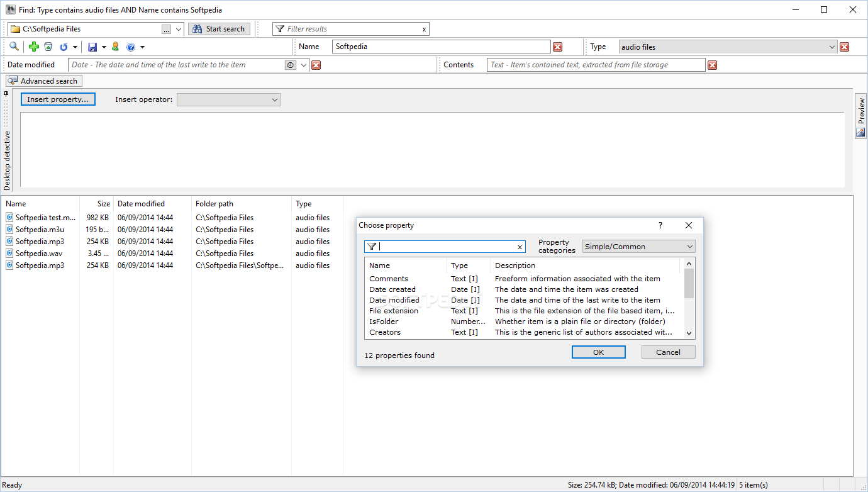Open the clock date picker in Date modified
This screenshot has height=492, width=868.
click(x=290, y=65)
